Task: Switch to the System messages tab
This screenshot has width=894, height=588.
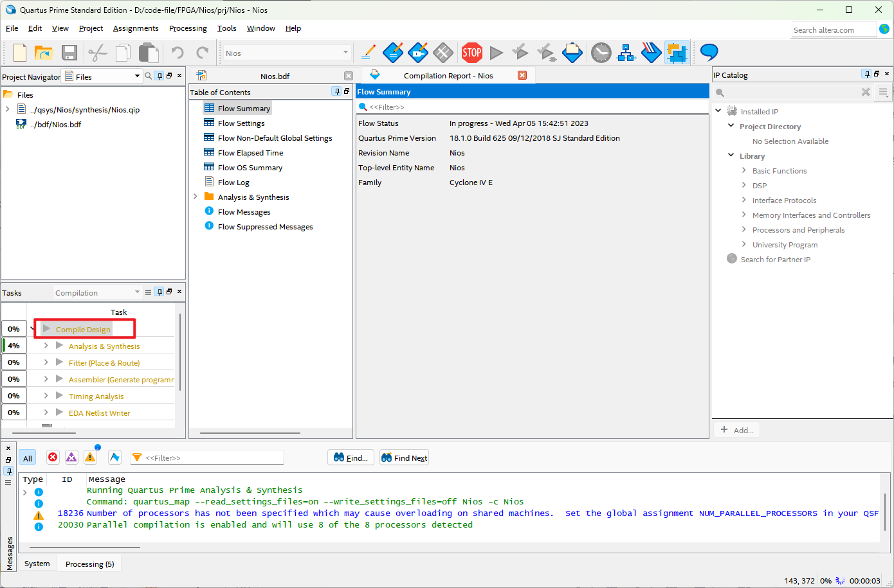Action: coord(37,564)
